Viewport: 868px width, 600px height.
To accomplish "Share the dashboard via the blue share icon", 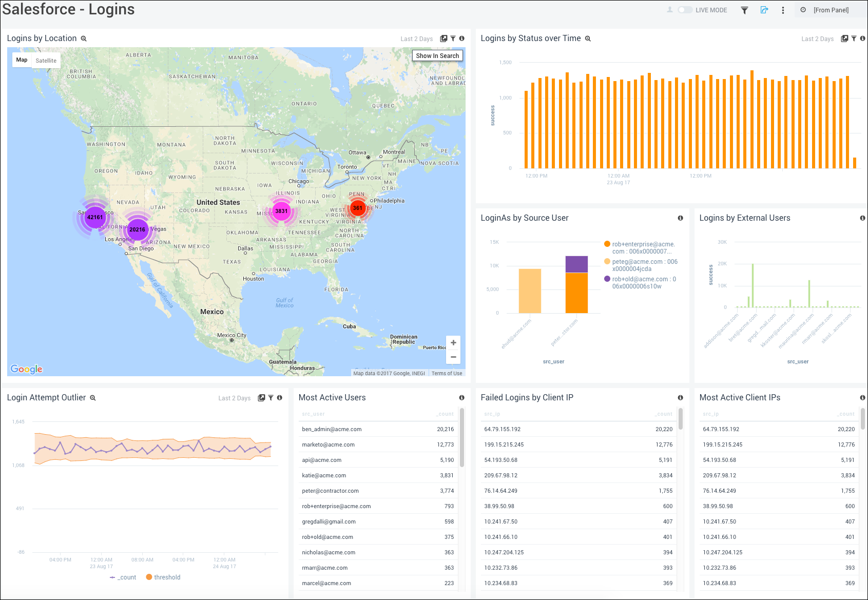I will tap(764, 10).
